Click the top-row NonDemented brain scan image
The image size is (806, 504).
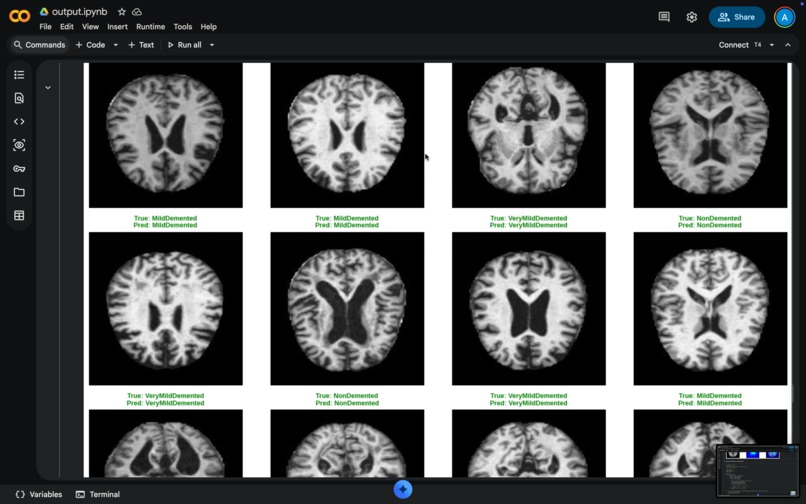710,135
